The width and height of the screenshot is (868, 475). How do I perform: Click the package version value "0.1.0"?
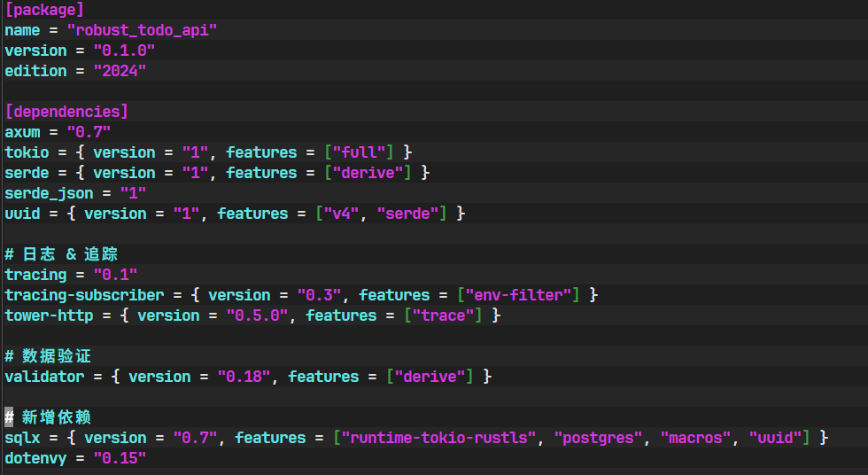(x=124, y=51)
